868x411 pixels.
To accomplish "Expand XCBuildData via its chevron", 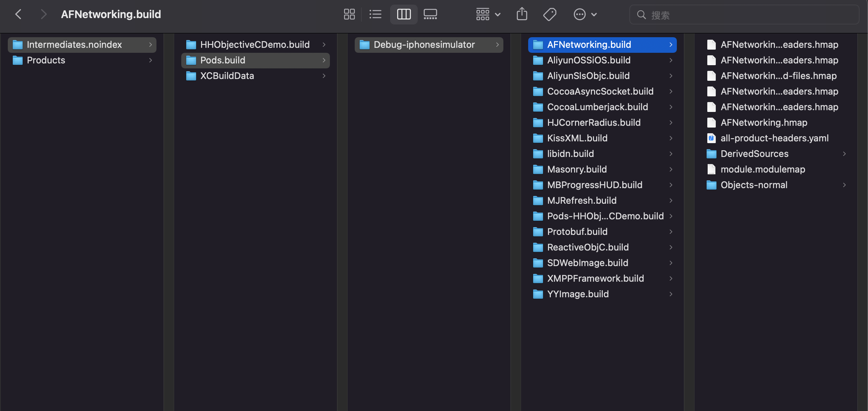I will click(324, 76).
